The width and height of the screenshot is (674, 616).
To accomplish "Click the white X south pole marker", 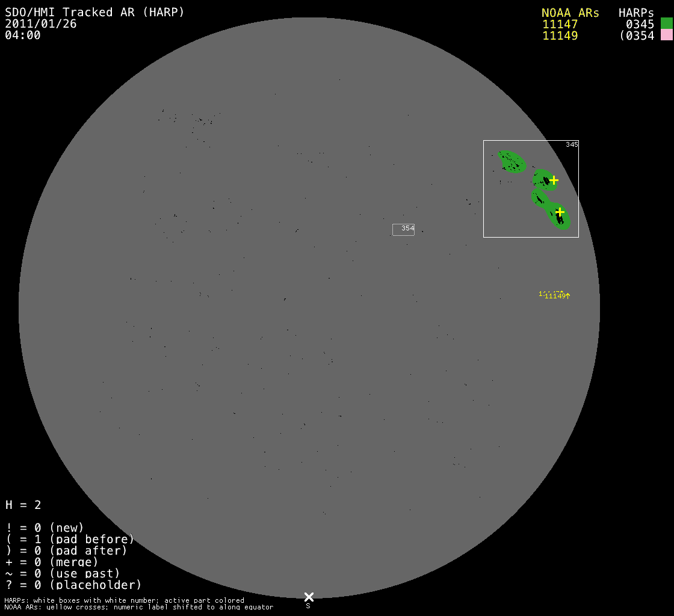I will [309, 597].
